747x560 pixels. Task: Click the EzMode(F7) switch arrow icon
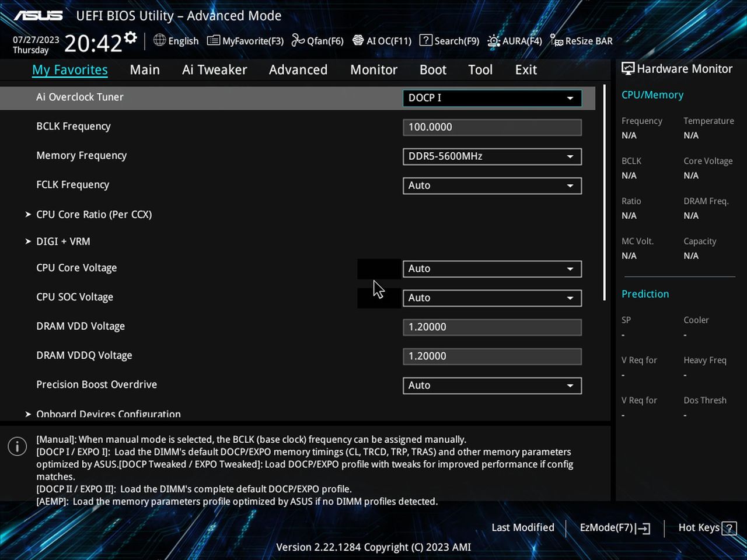[x=644, y=528]
